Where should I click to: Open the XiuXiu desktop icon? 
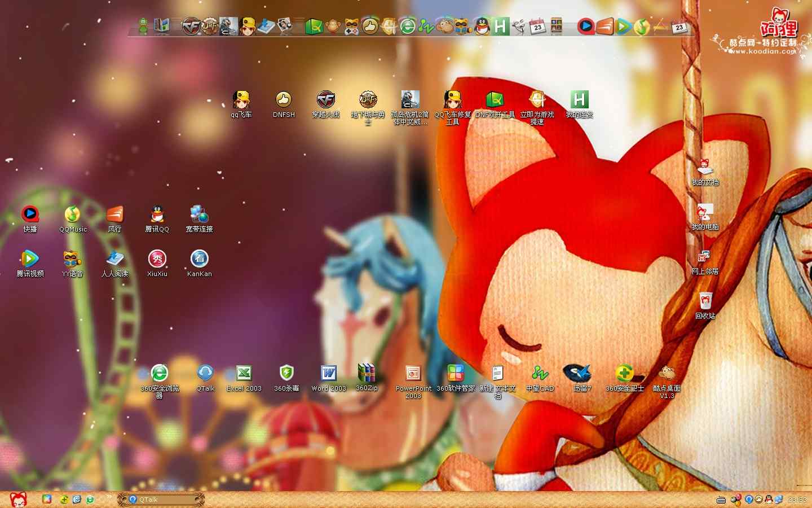click(157, 264)
